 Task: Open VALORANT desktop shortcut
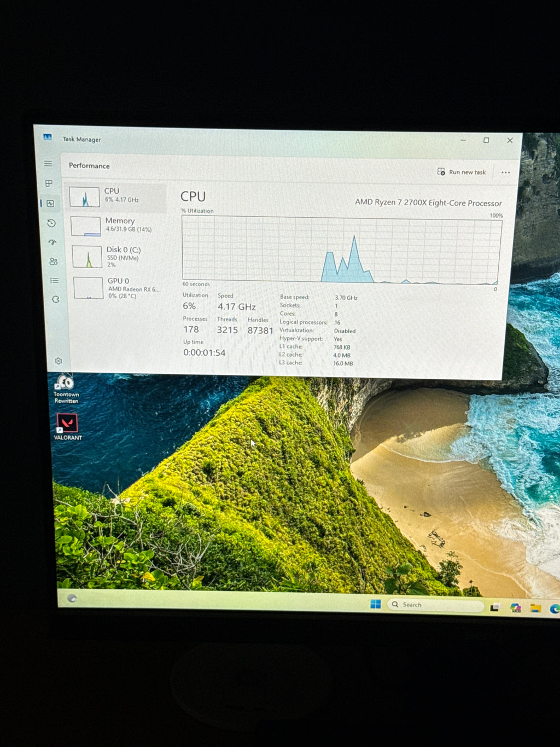tap(68, 427)
